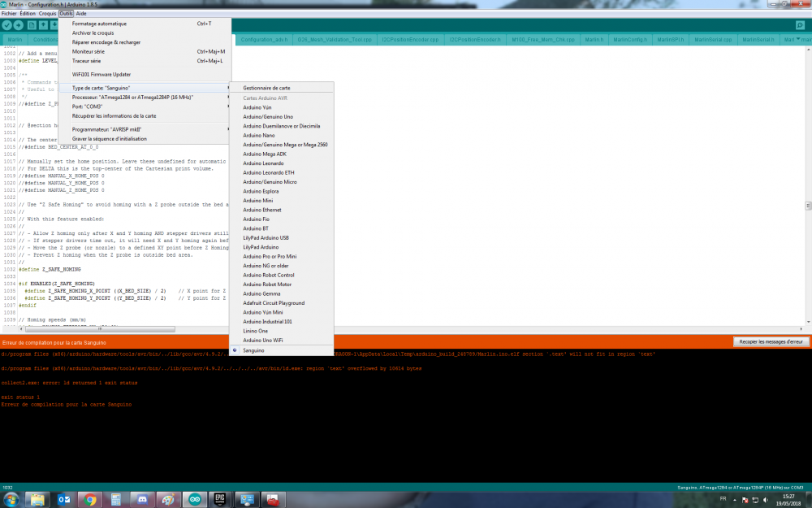Switch to the G26_Mesh_Validation_Tool.cpp tab
This screenshot has width=812, height=508.
[x=335, y=40]
